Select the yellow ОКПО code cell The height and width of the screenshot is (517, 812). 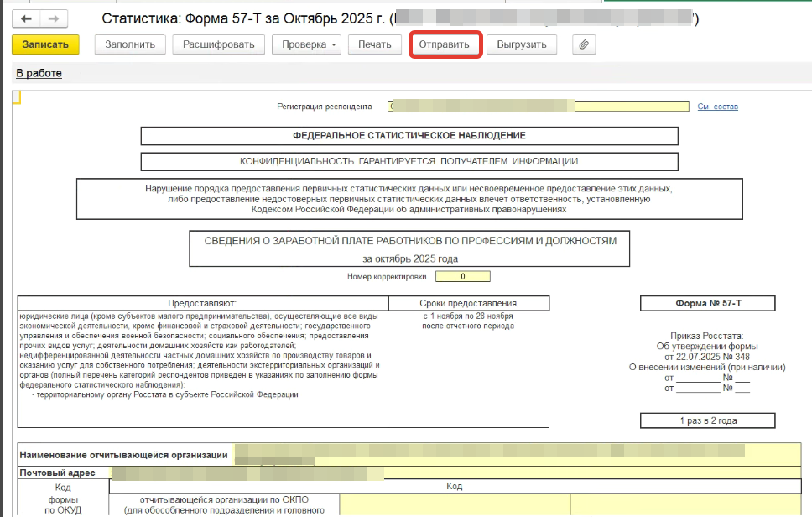[454, 504]
